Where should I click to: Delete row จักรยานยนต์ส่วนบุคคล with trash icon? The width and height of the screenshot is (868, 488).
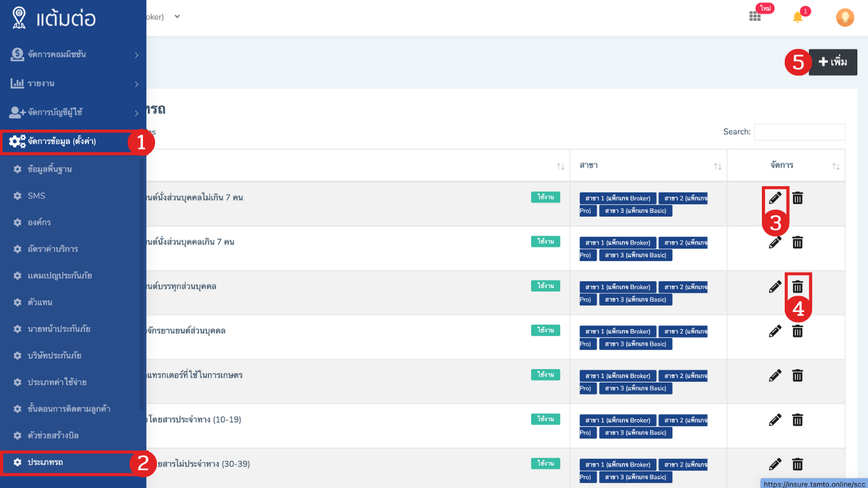pos(797,331)
